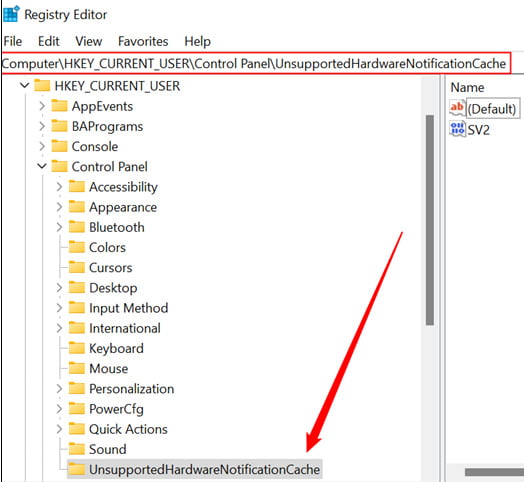This screenshot has height=482, width=524.
Task: Click the Name column header
Action: point(467,88)
